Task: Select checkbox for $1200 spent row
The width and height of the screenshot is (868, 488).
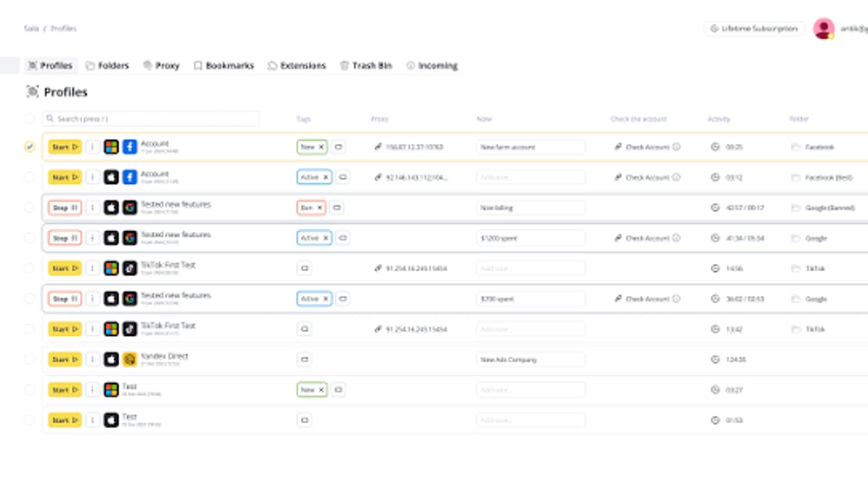Action: 29,238
